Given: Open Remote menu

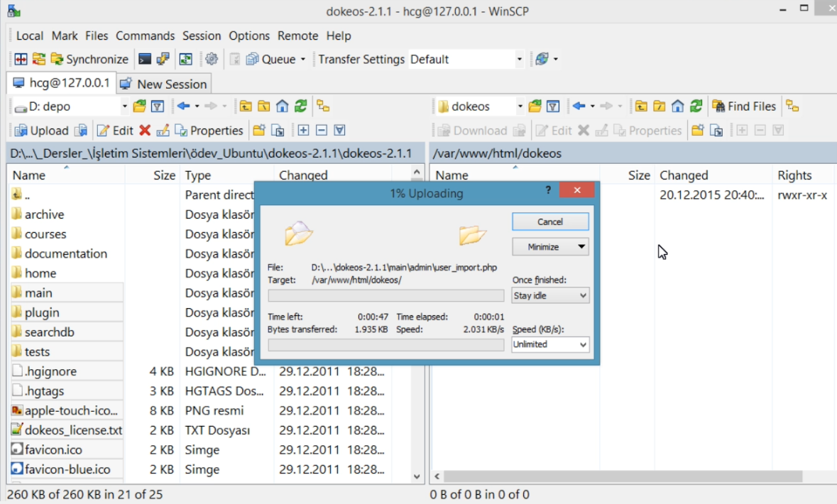Looking at the screenshot, I should (298, 35).
